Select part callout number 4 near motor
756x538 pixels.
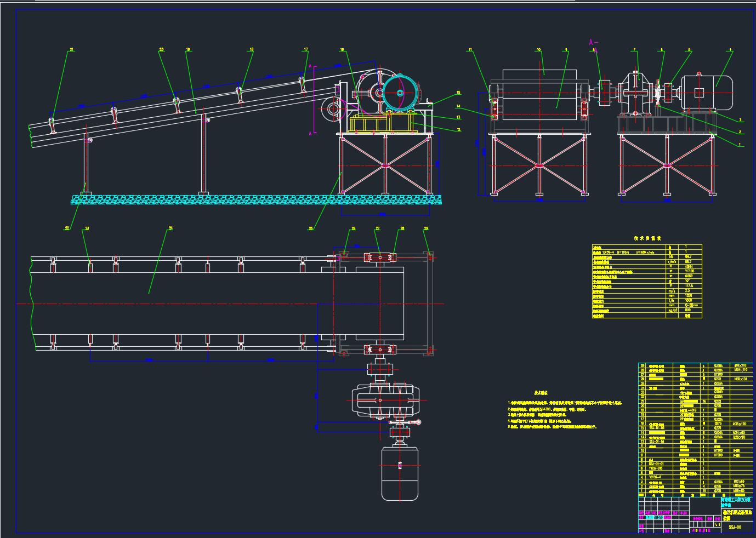pyautogui.click(x=730, y=50)
